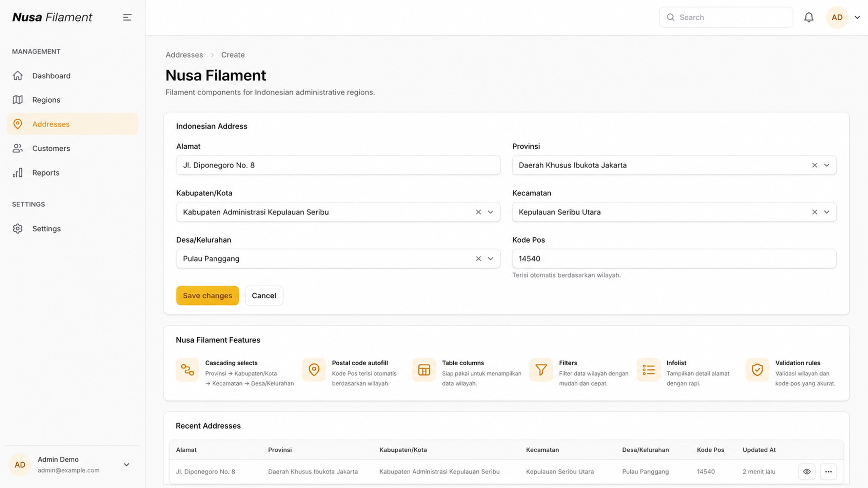Click the Create breadcrumb
This screenshot has height=488, width=868.
click(x=233, y=55)
